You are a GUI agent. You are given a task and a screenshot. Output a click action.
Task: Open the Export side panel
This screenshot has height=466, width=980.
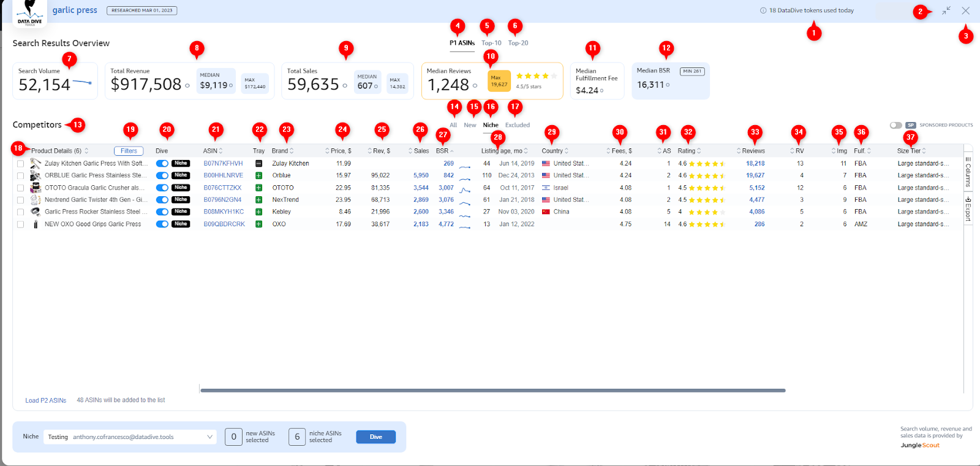click(x=968, y=208)
